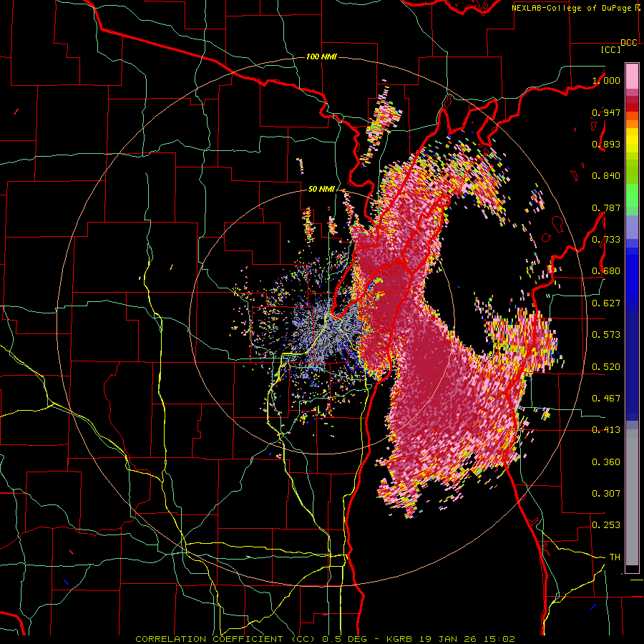The image size is (644, 644).
Task: Click the 0.467 legend value
Action: (x=606, y=399)
